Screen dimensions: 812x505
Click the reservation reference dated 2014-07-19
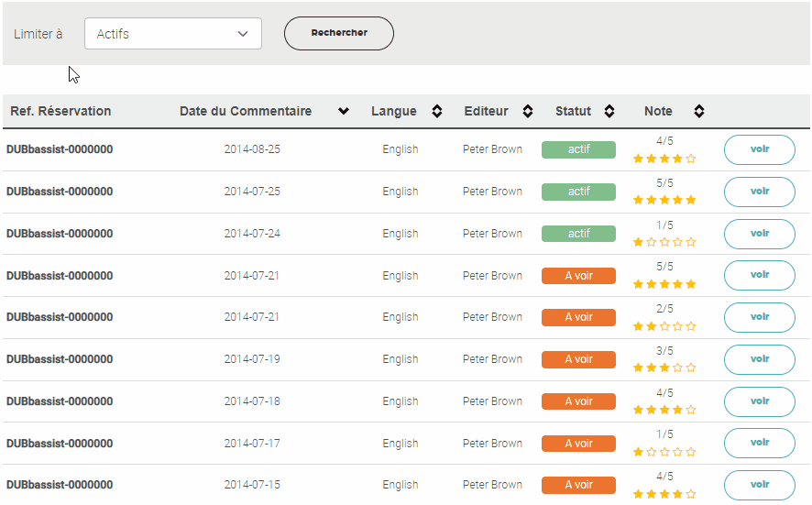point(60,359)
